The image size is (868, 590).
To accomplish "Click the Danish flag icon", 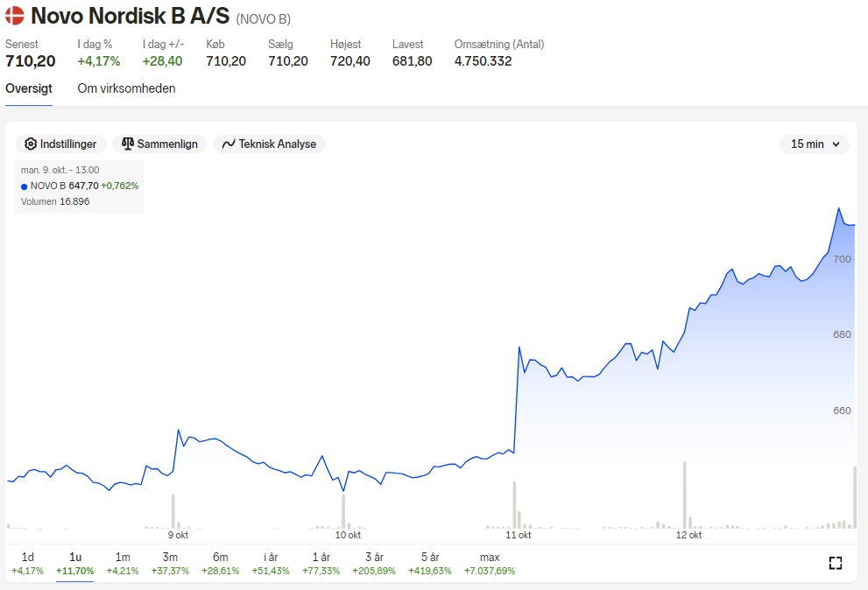I will [15, 16].
